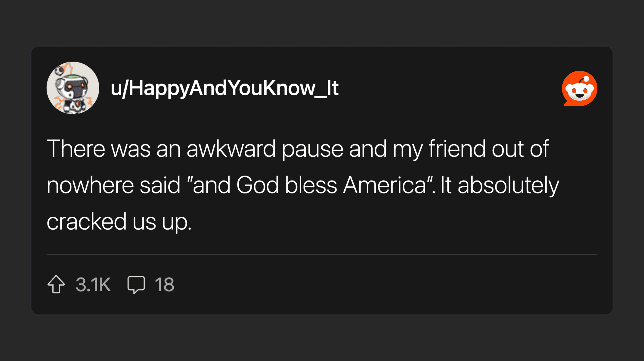Click the word "America" in the post
The image size is (644, 361).
point(384,185)
